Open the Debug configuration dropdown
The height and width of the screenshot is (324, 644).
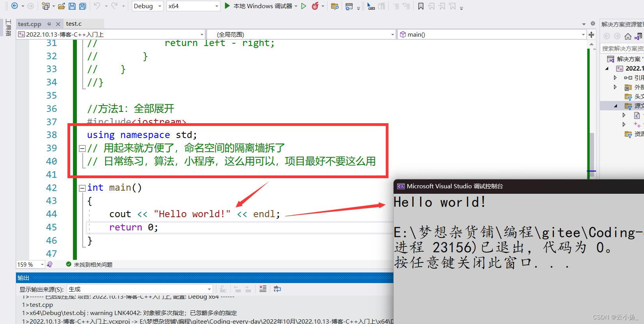coord(147,6)
